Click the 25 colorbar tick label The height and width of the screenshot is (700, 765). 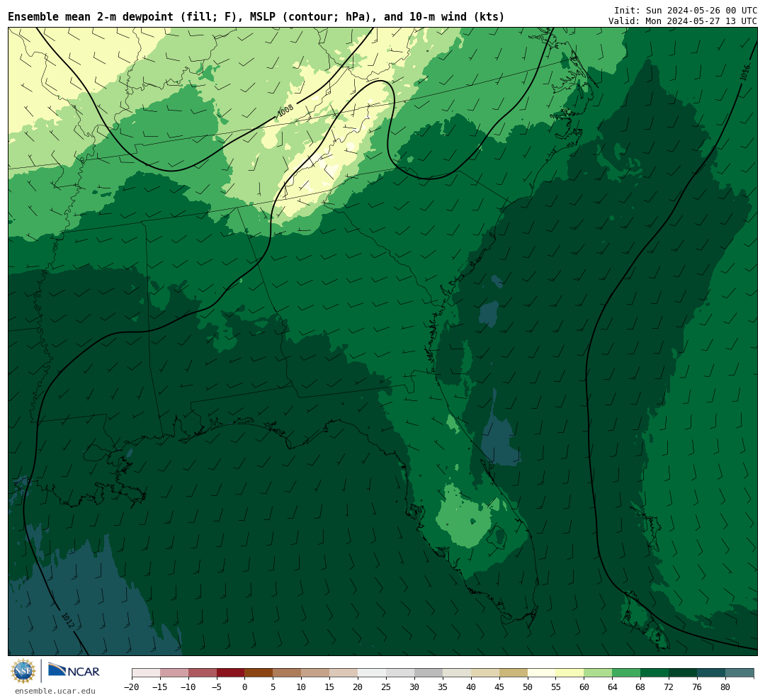pyautogui.click(x=387, y=687)
